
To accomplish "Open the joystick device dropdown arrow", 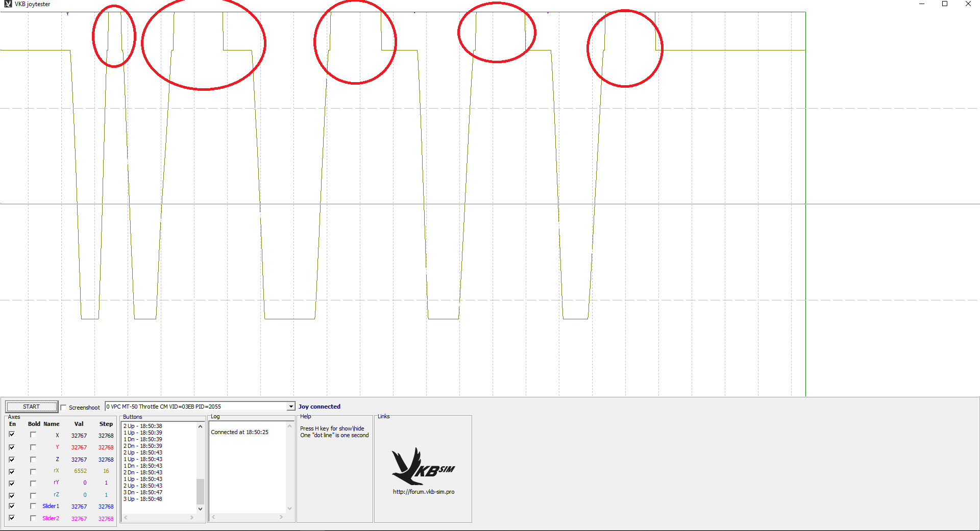I will [290, 407].
